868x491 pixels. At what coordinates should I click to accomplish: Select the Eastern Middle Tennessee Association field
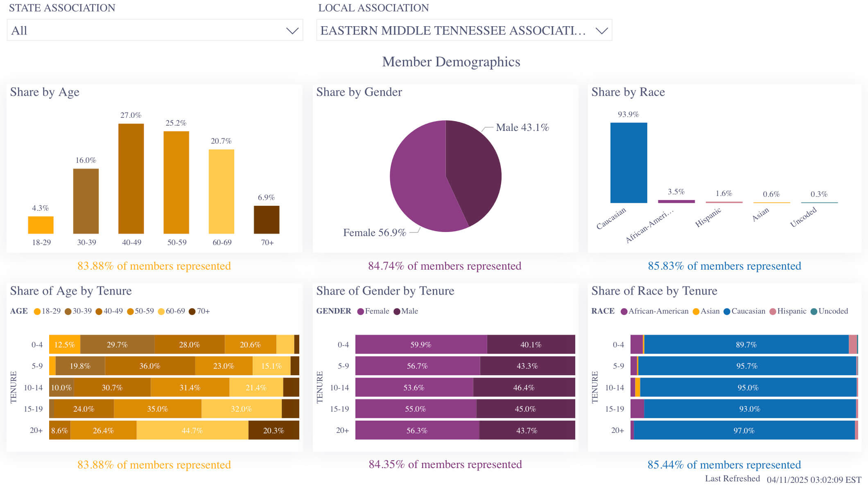(x=464, y=30)
